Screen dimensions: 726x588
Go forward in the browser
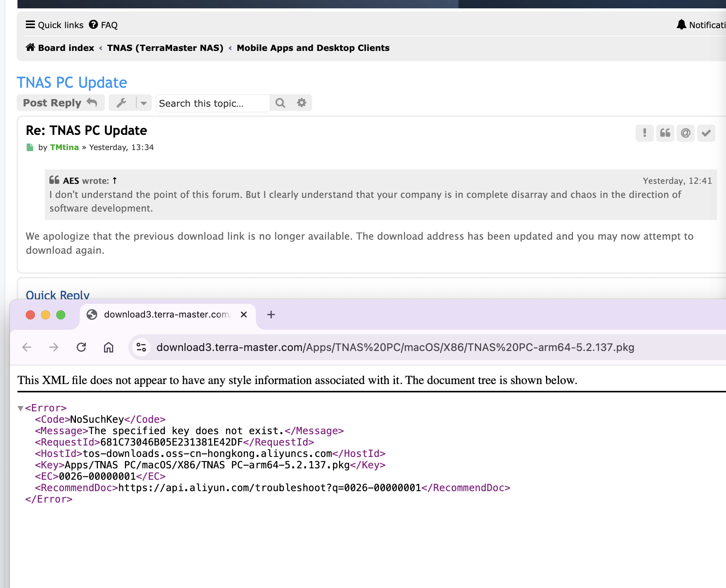[x=54, y=347]
